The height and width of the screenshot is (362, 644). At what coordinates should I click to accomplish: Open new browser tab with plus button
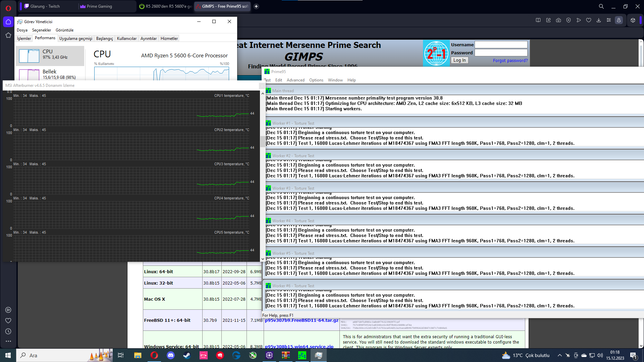tap(256, 6)
